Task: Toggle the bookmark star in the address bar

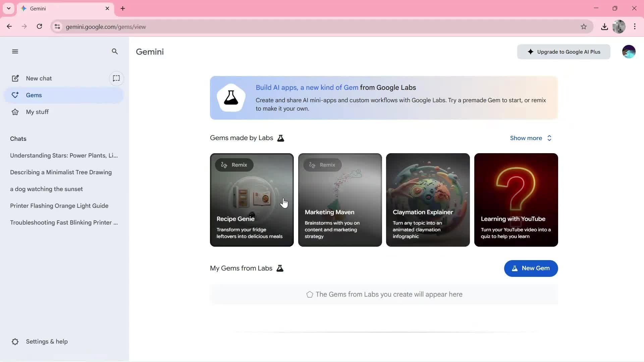Action: coord(584,26)
